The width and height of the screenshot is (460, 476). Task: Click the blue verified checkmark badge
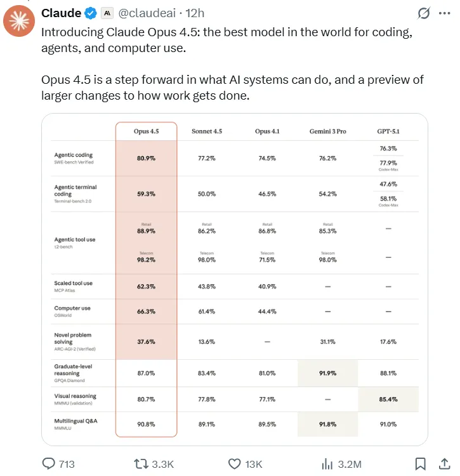click(90, 13)
